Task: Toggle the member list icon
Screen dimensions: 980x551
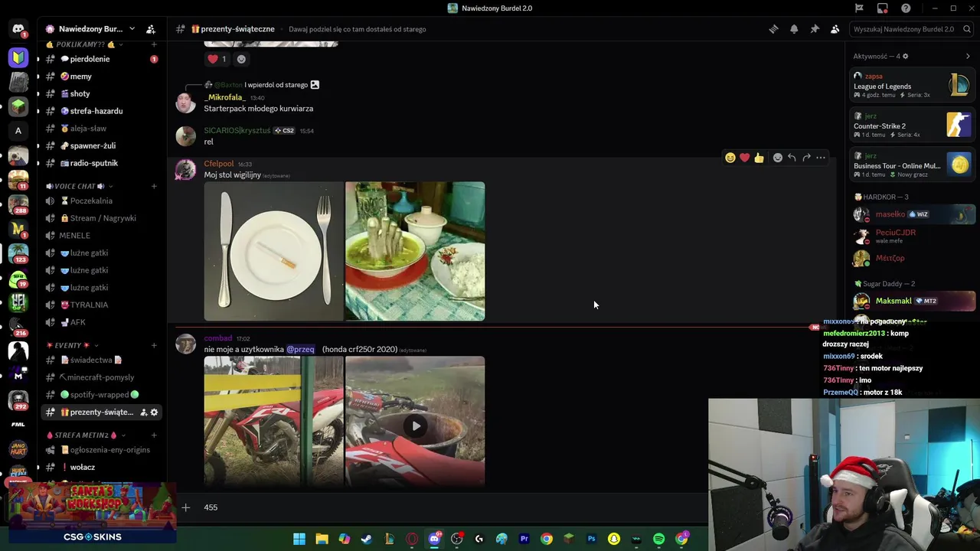Action: click(835, 29)
